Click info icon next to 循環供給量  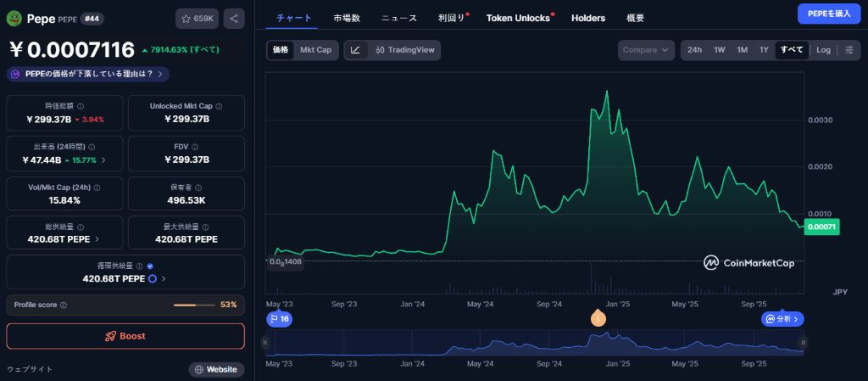coord(140,266)
